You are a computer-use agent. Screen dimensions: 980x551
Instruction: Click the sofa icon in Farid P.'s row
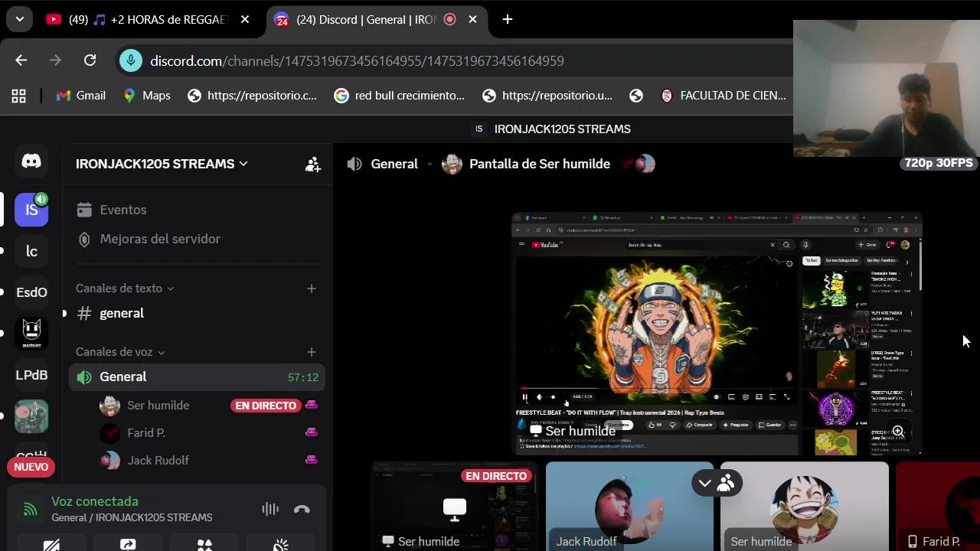[x=311, y=432]
